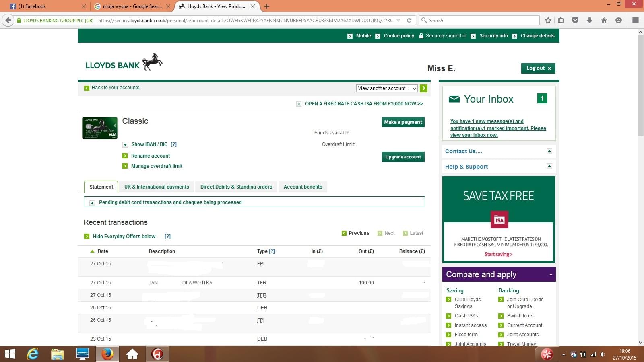Screen dimensions: 644x362
Task: Open the downloads arrow icon
Action: pyautogui.click(x=590, y=20)
